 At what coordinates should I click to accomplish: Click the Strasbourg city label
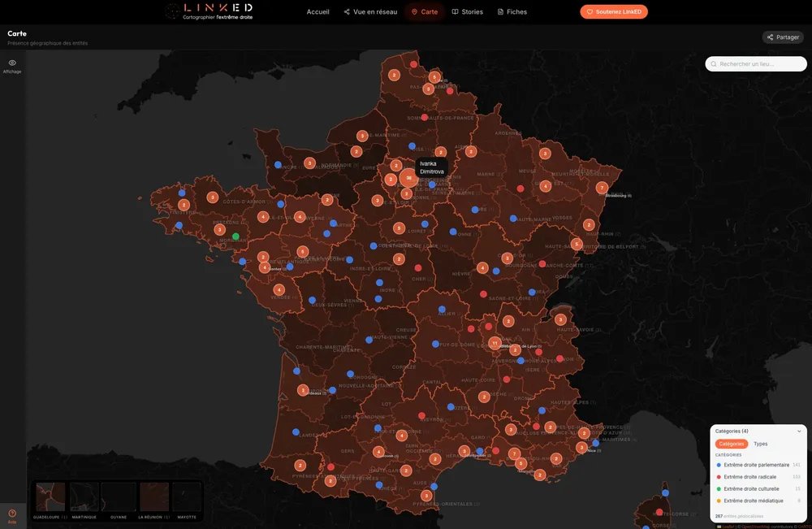coord(618,195)
